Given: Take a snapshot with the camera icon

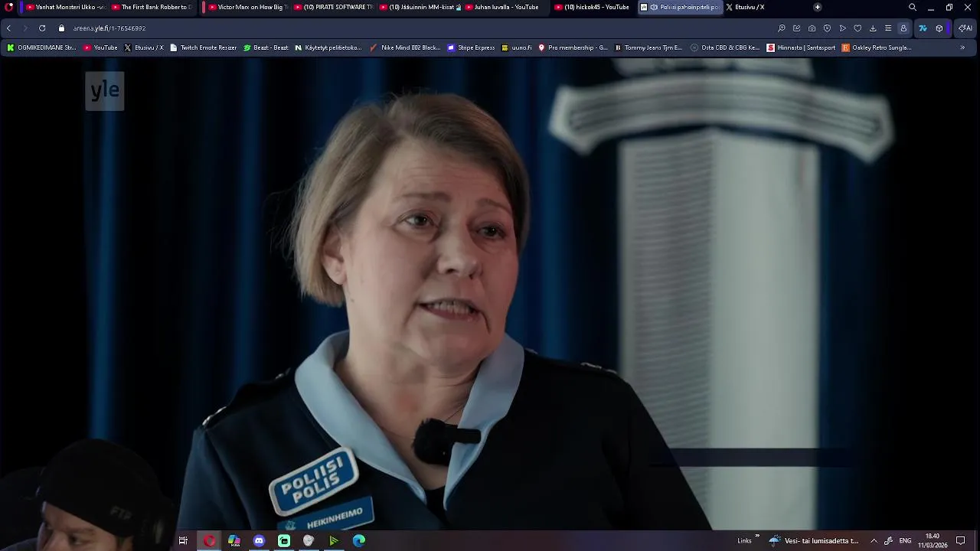Looking at the screenshot, I should coord(812,28).
